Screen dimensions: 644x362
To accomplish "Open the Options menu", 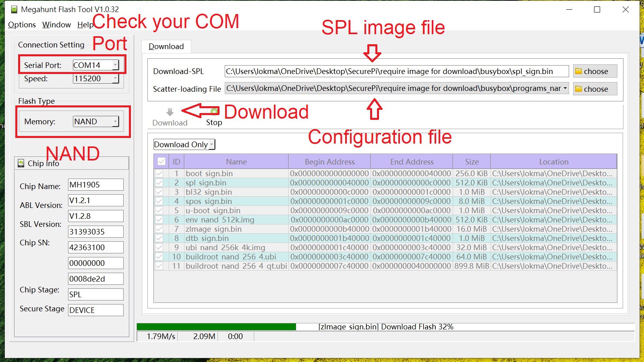I will (22, 25).
